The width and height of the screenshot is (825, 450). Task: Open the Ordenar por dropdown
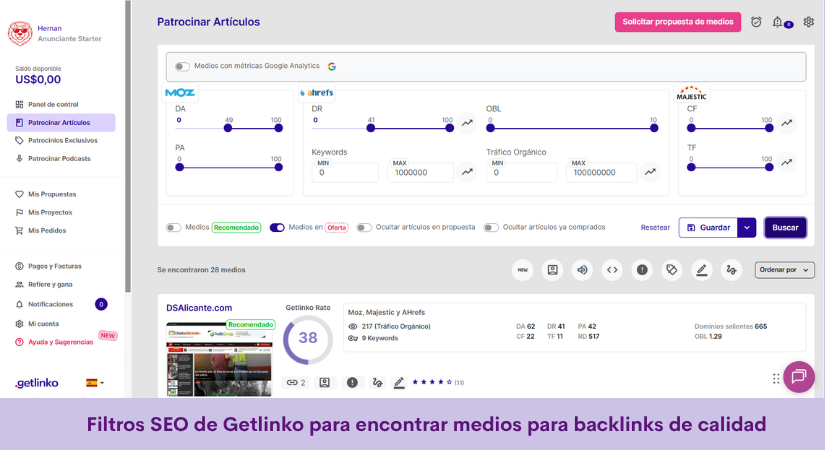[784, 270]
